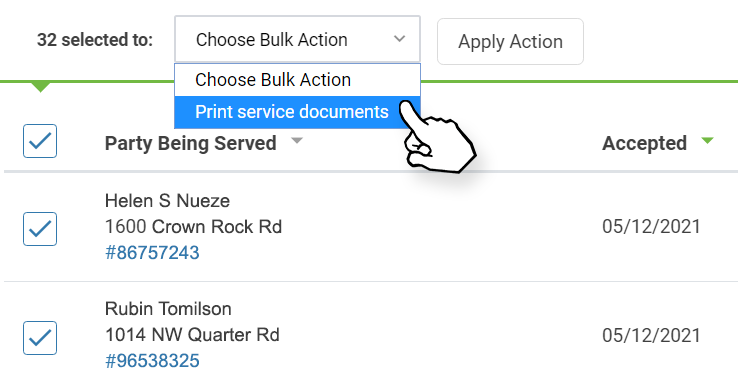This screenshot has width=738, height=389.
Task: Click the green triangle tab indicator
Action: click(40, 87)
